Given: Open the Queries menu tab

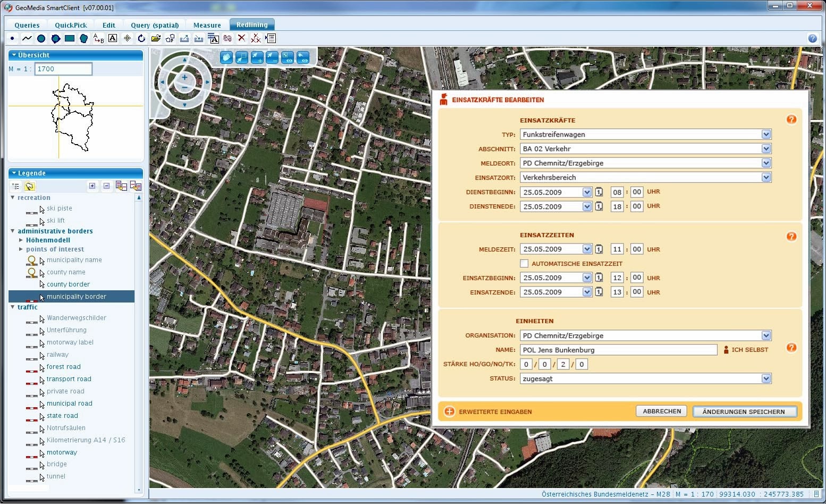Looking at the screenshot, I should coord(26,24).
